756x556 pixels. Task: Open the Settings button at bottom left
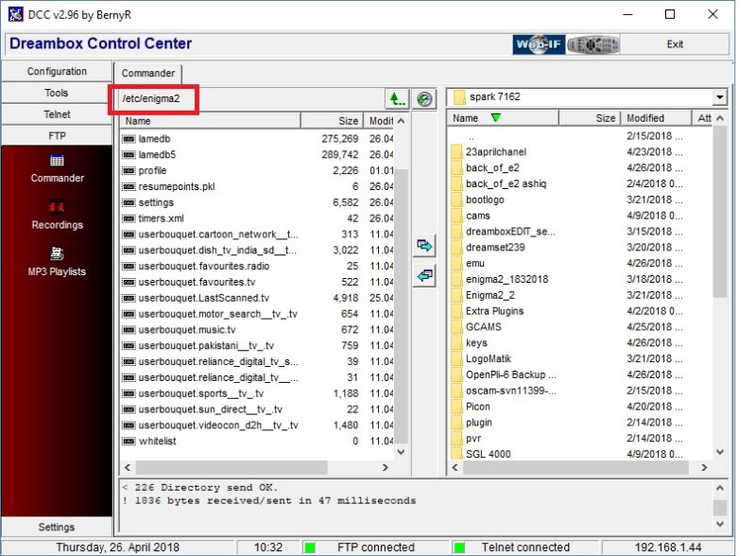(x=57, y=527)
